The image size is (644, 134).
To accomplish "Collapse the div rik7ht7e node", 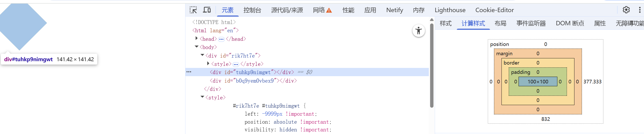I will point(203,55).
